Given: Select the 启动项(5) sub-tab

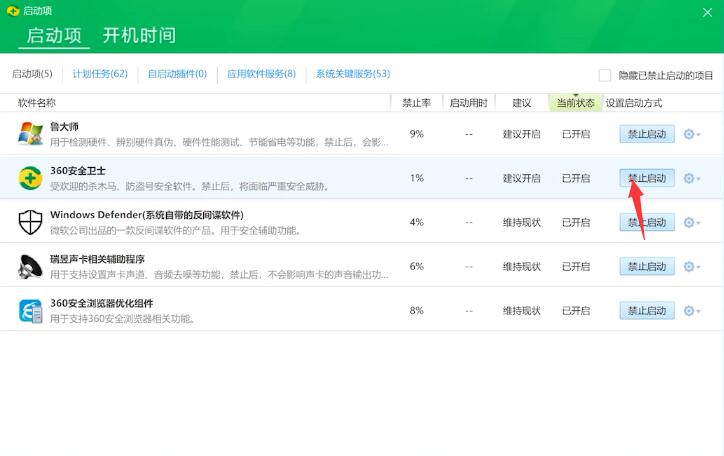Looking at the screenshot, I should point(32,74).
